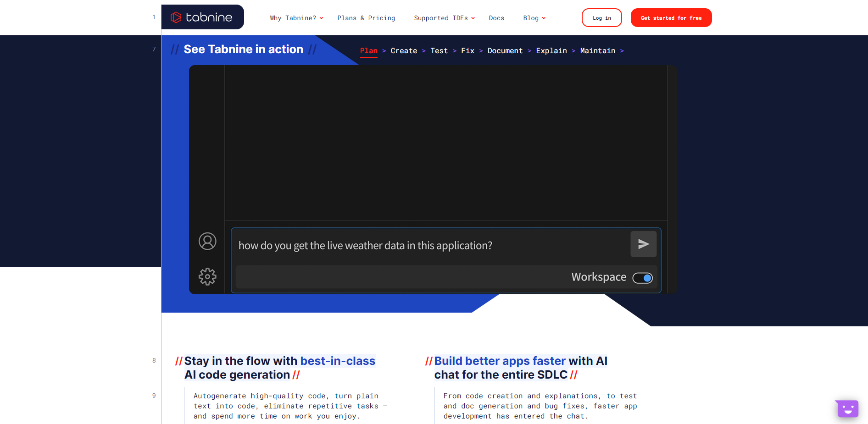This screenshot has width=868, height=424.
Task: View the Explain demo tab
Action: [551, 51]
